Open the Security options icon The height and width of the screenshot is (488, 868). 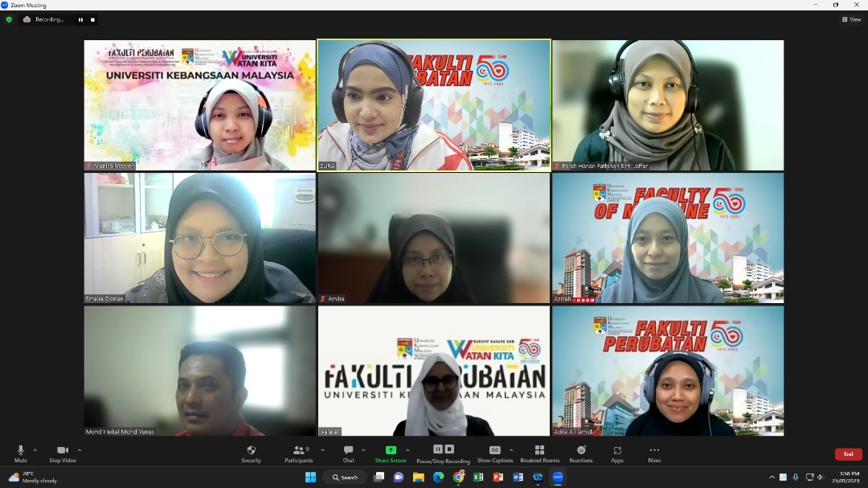(x=251, y=452)
